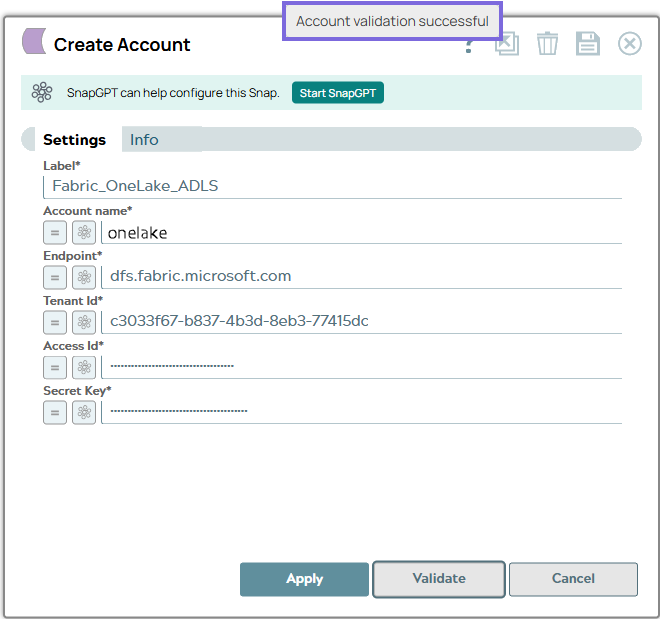Click the Apply button
Image resolution: width=660 pixels, height=619 pixels.
tap(304, 579)
